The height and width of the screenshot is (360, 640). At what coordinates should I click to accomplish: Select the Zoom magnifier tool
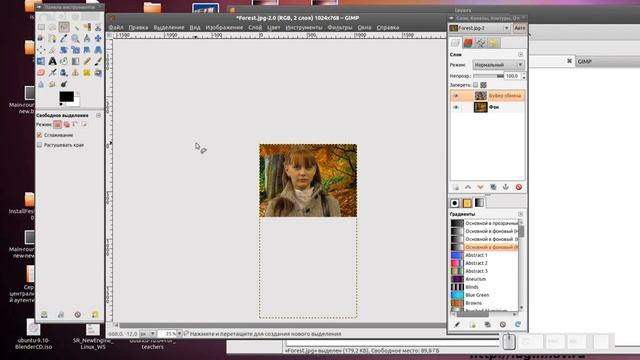click(76, 38)
